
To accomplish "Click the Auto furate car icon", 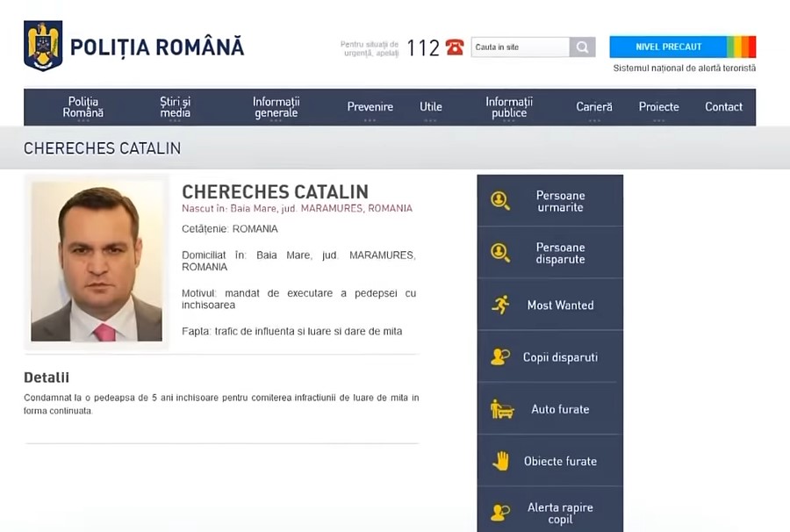I will (501, 409).
